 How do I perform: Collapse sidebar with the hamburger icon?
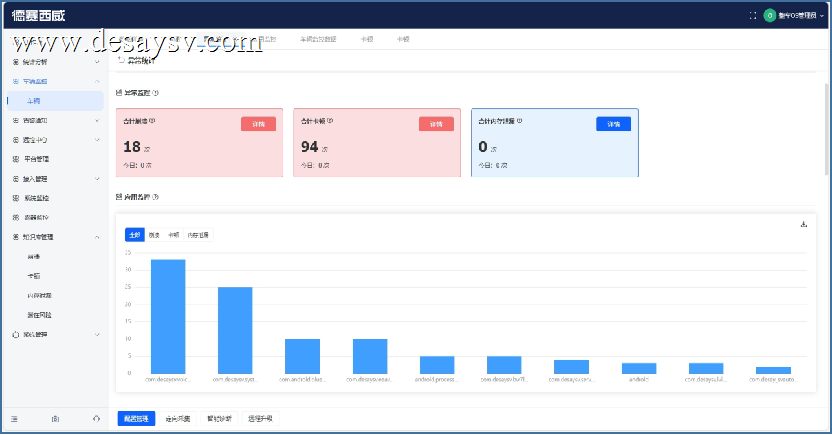tap(14, 419)
